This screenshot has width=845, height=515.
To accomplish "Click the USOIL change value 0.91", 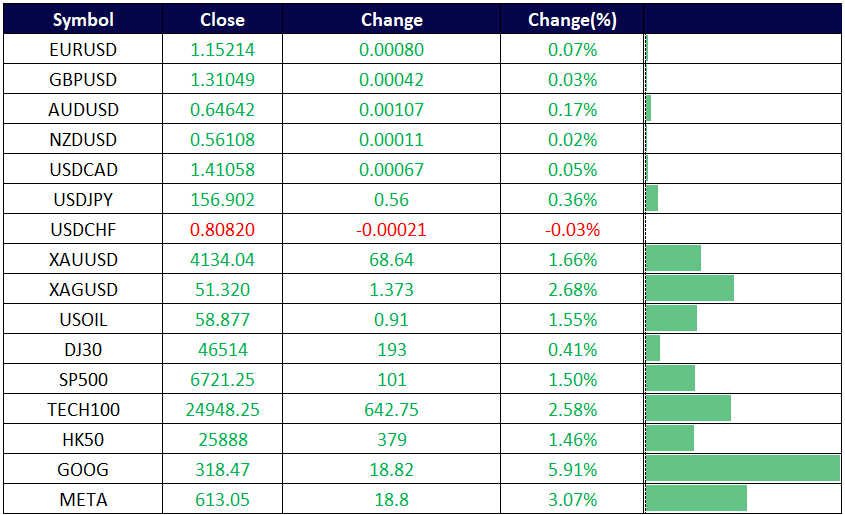I will 391,320.
